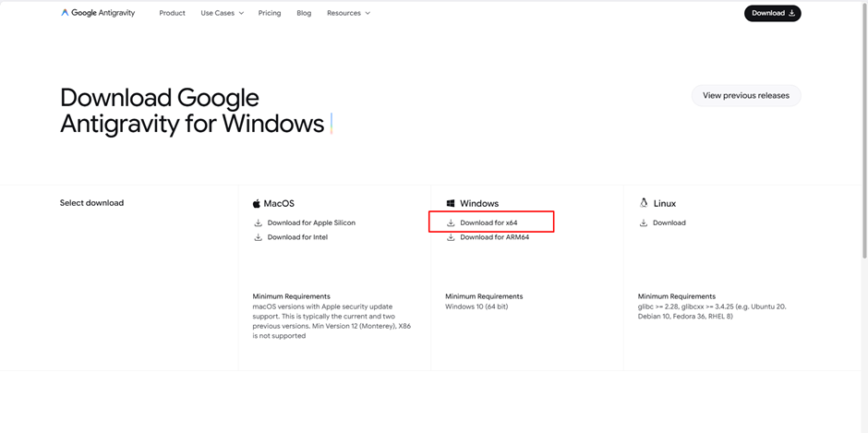Click the Windows logo icon
Viewport: 868px width, 433px height.
pyautogui.click(x=451, y=203)
